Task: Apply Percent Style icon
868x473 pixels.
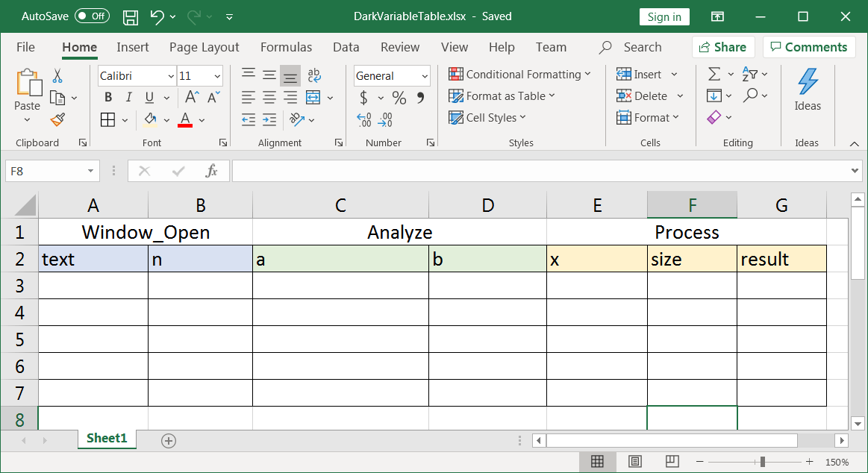Action: click(x=399, y=98)
